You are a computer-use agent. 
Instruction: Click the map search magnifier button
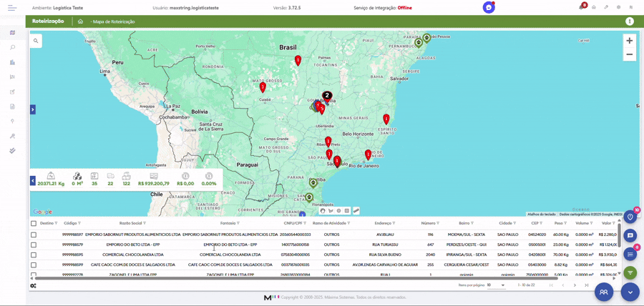[x=36, y=41]
